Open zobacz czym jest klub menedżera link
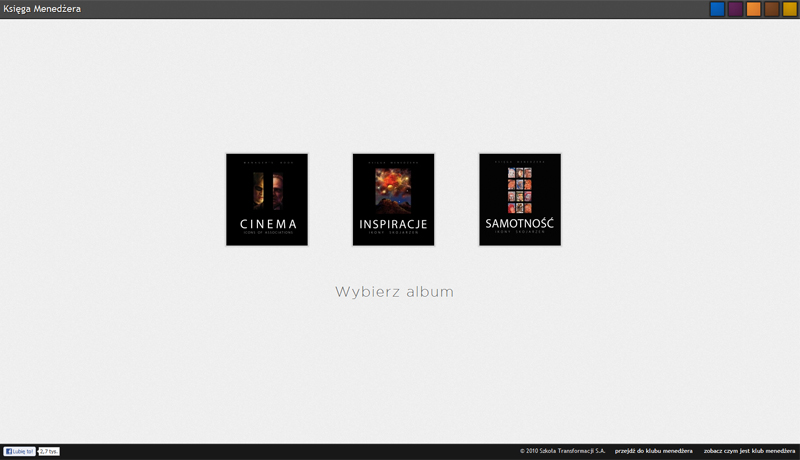 tap(749, 451)
